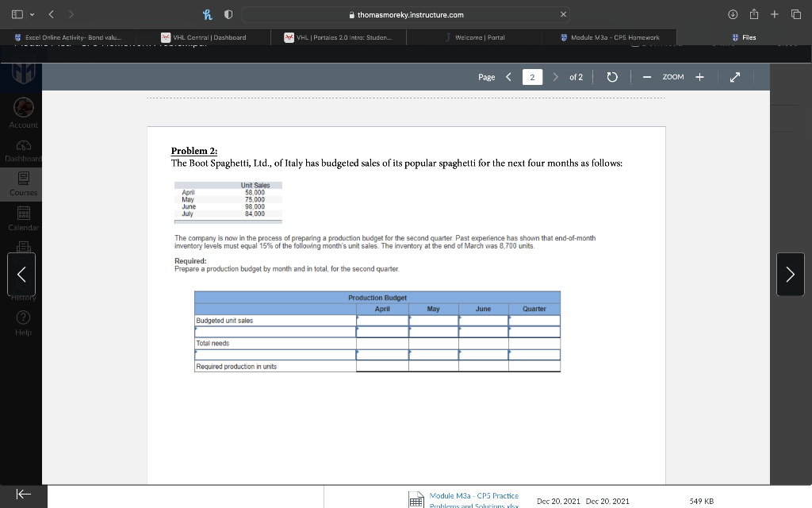Collapse content using the left chevron arrow
The height and width of the screenshot is (508, 812).
(x=21, y=274)
